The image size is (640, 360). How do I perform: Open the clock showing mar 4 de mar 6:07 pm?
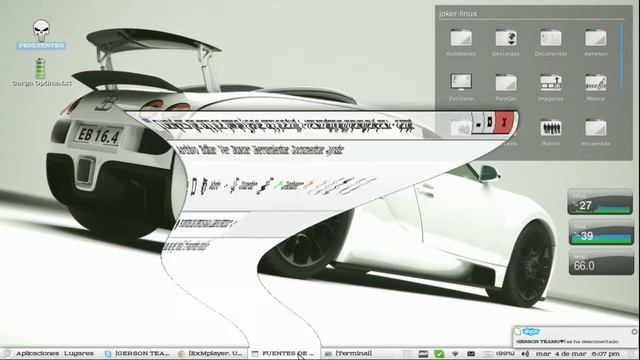[578, 354]
